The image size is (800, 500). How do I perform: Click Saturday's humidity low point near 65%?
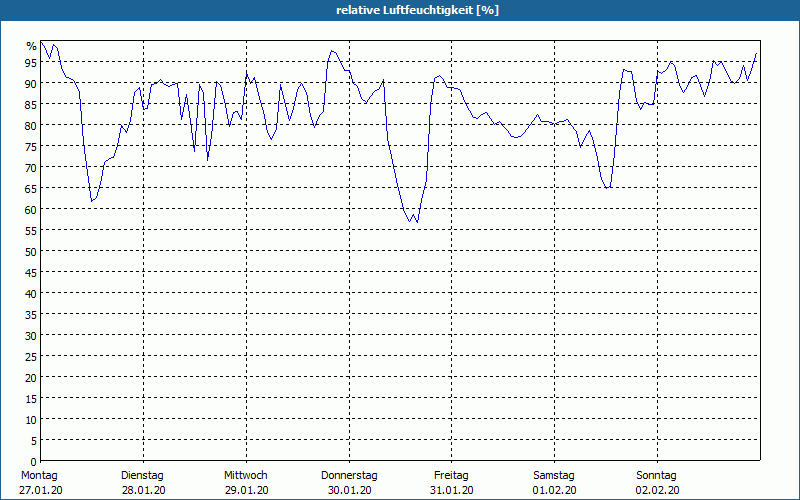click(x=607, y=187)
